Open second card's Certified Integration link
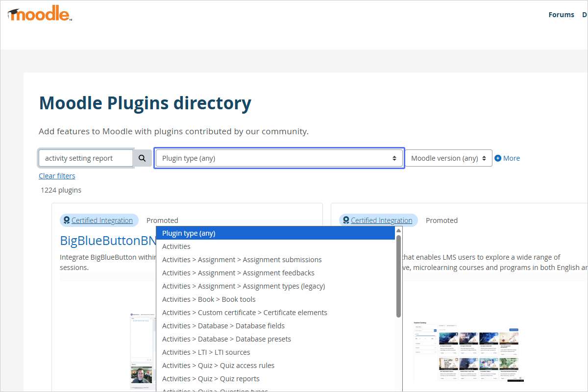 tap(382, 220)
